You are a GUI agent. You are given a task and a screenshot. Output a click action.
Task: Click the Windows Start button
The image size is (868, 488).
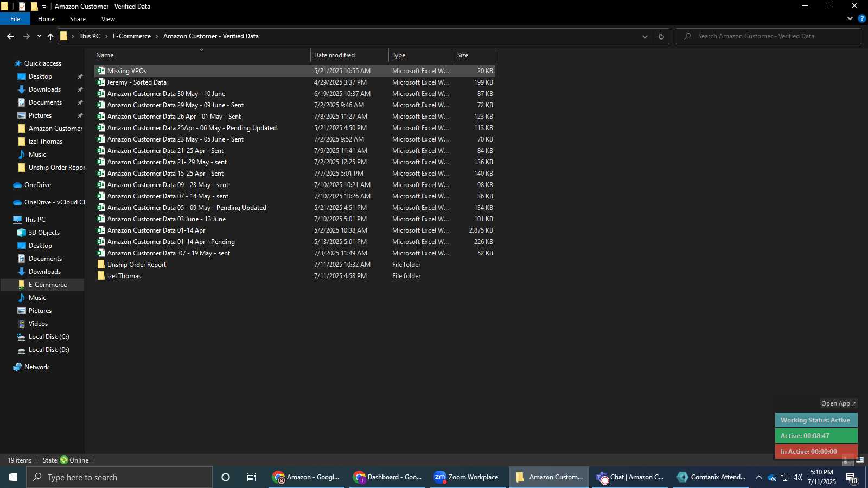pyautogui.click(x=13, y=477)
